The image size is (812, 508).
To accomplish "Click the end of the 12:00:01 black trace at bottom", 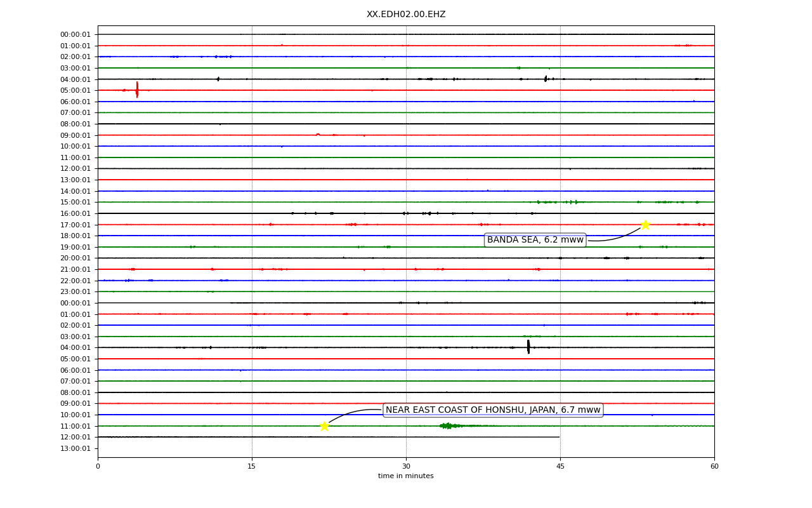I will click(559, 437).
